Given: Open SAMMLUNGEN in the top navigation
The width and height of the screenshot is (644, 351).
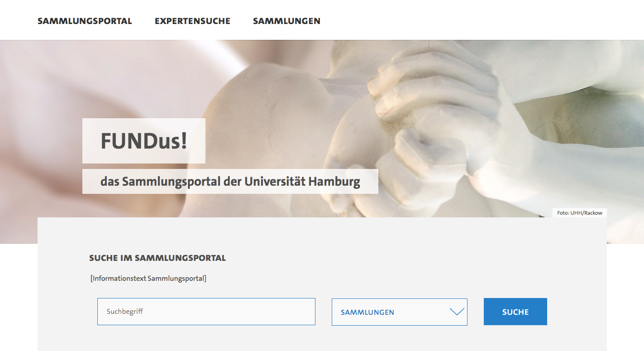Looking at the screenshot, I should point(286,21).
